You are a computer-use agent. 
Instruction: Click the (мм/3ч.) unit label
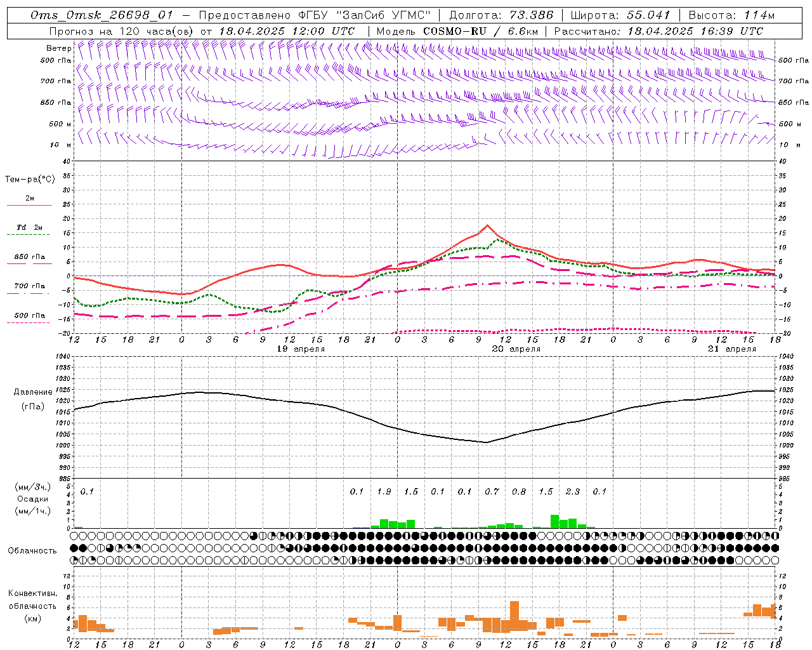pyautogui.click(x=32, y=487)
